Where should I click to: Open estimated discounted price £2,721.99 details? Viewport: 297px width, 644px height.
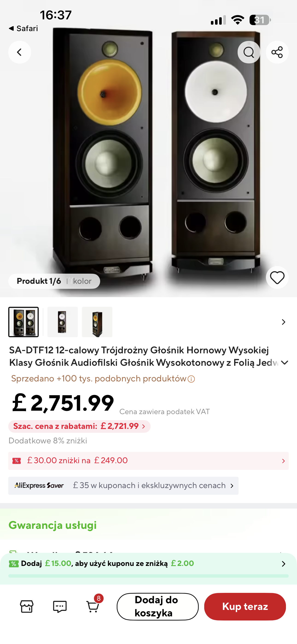point(79,426)
